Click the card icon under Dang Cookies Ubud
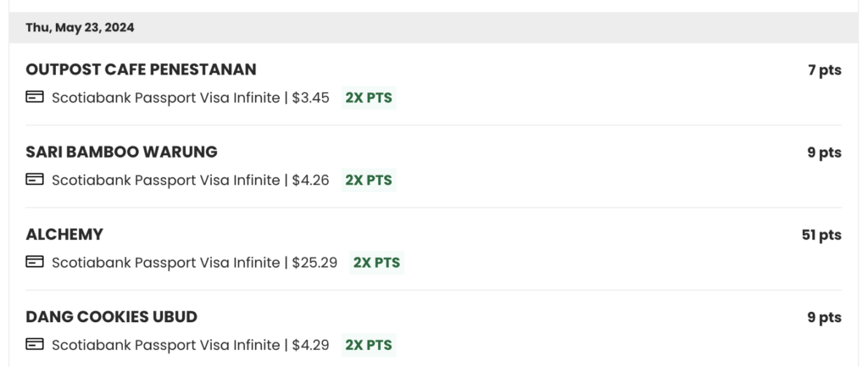The height and width of the screenshot is (367, 868). pos(35,345)
